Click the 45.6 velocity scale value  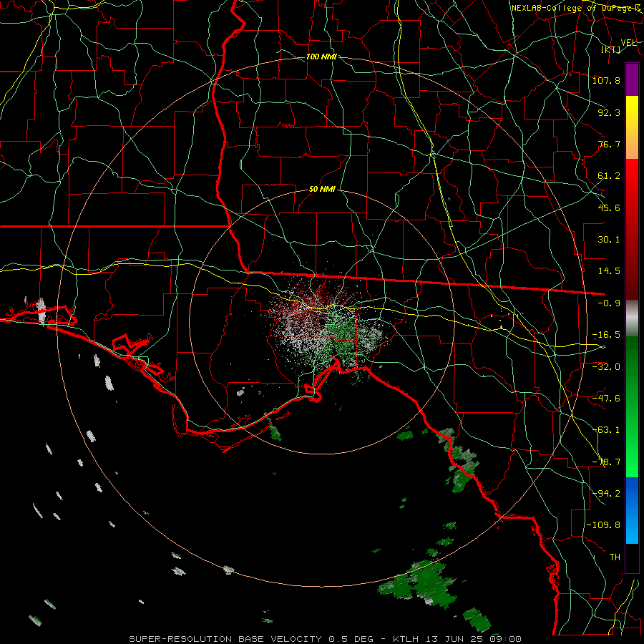[x=609, y=208]
